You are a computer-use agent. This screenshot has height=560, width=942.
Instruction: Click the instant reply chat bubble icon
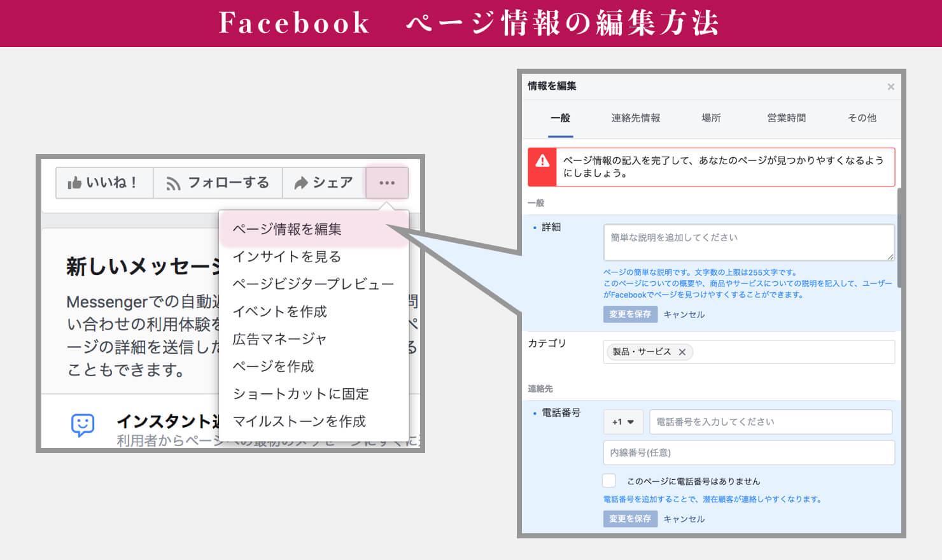click(x=83, y=425)
